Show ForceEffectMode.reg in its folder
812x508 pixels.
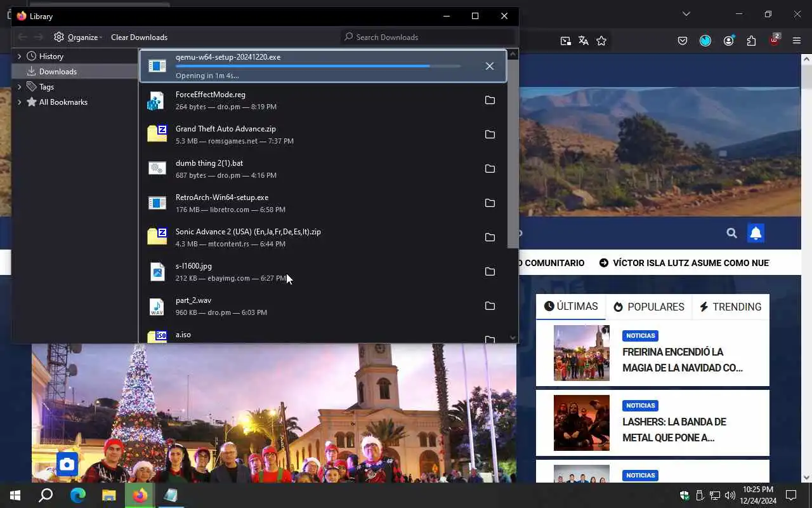pyautogui.click(x=490, y=100)
